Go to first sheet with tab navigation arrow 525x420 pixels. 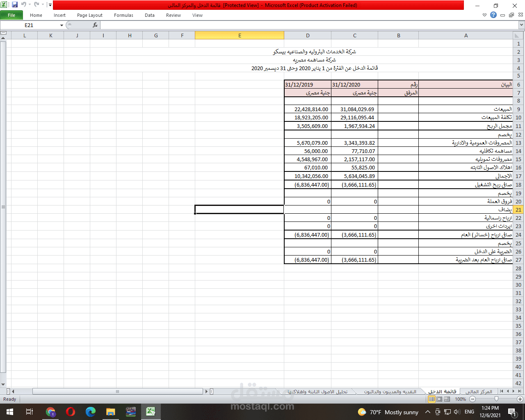coord(520,391)
